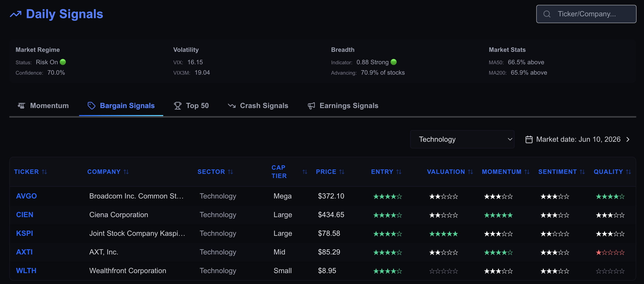The width and height of the screenshot is (644, 284).
Task: Sort by the SECTOR column arrows
Action: point(231,172)
